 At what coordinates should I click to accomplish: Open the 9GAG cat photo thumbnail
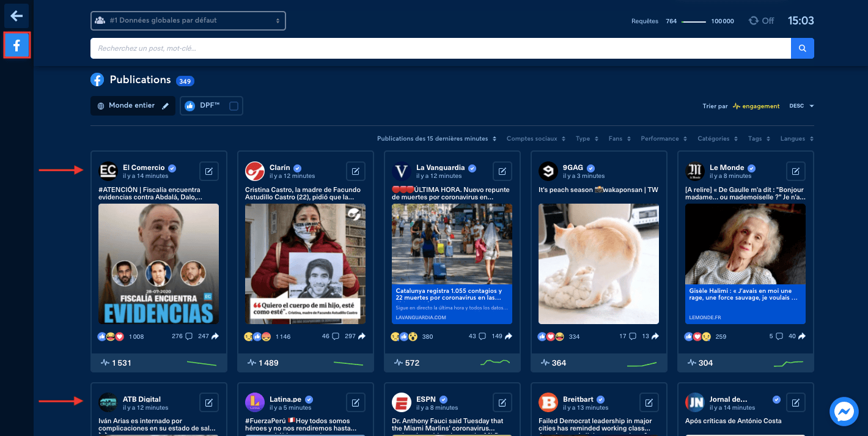pyautogui.click(x=598, y=264)
